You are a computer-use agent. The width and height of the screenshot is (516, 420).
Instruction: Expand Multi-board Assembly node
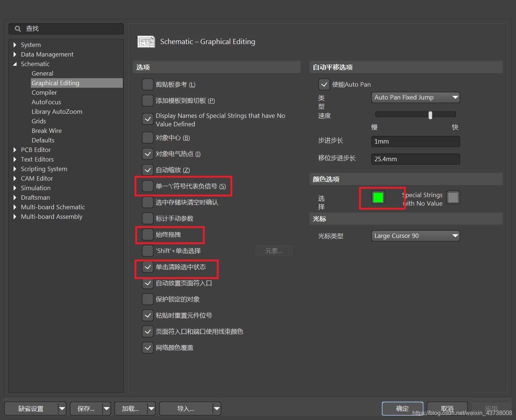(15, 217)
